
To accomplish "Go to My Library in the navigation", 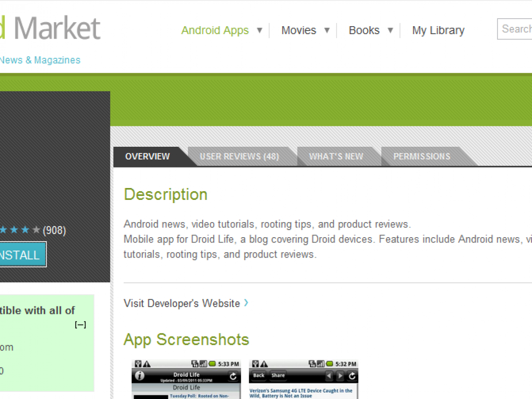I will [438, 30].
